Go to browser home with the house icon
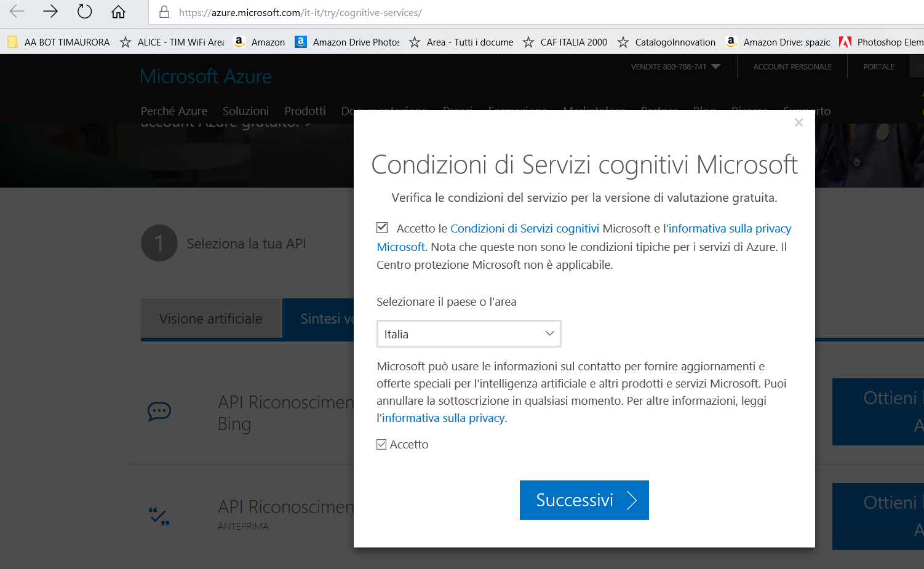The width and height of the screenshot is (924, 569). coord(118,12)
